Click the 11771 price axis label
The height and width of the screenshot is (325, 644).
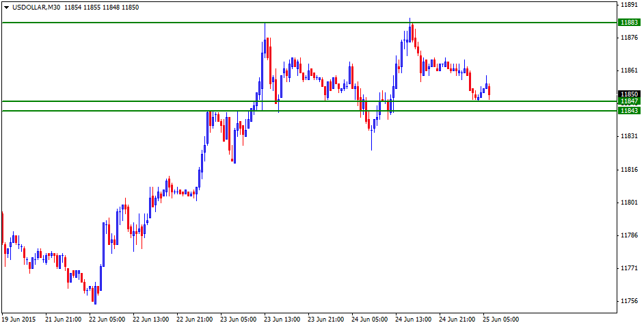tap(629, 268)
